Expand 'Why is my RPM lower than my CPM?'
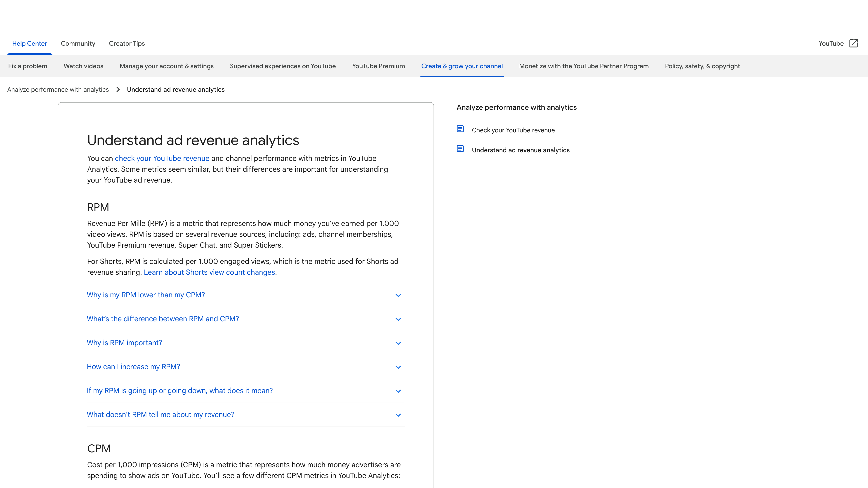Image resolution: width=868 pixels, height=488 pixels. click(x=146, y=295)
